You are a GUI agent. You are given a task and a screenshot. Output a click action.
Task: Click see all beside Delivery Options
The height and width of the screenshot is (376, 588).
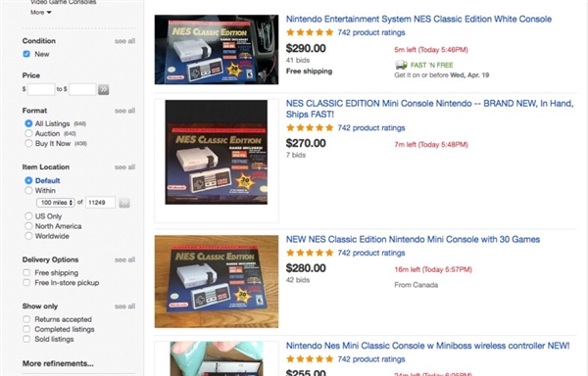124,259
